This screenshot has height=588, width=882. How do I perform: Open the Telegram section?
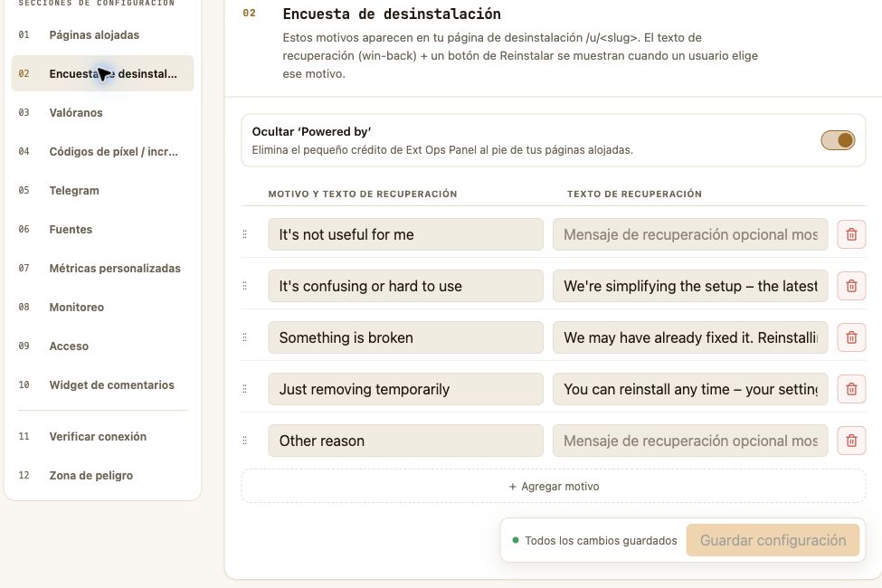click(102, 190)
